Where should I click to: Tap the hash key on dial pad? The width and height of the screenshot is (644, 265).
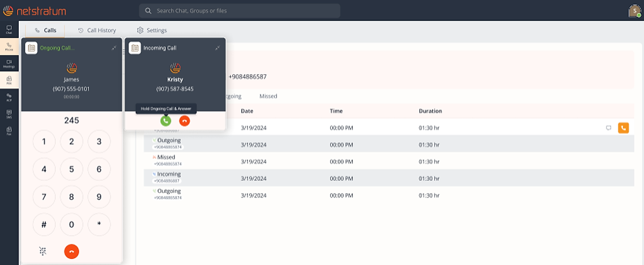click(x=44, y=225)
